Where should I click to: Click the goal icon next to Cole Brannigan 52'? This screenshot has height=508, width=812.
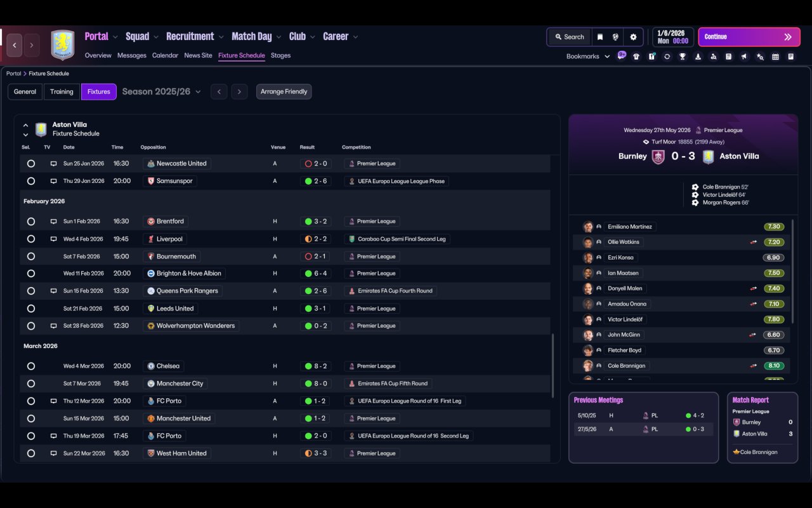[x=695, y=187]
